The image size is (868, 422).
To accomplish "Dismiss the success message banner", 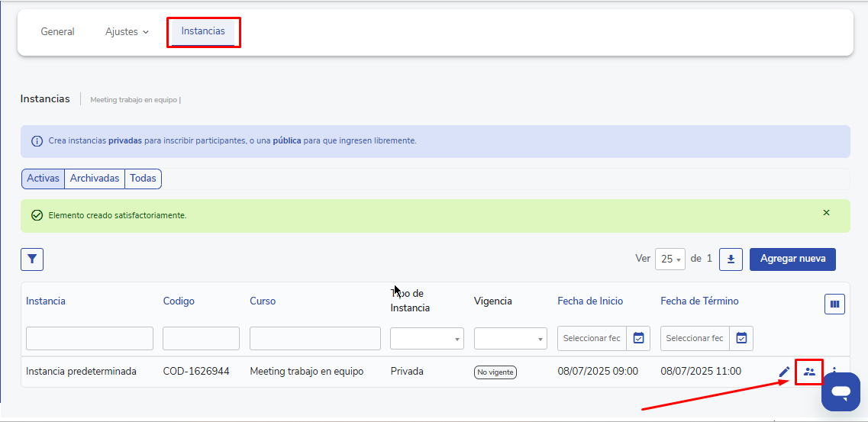I will [826, 213].
